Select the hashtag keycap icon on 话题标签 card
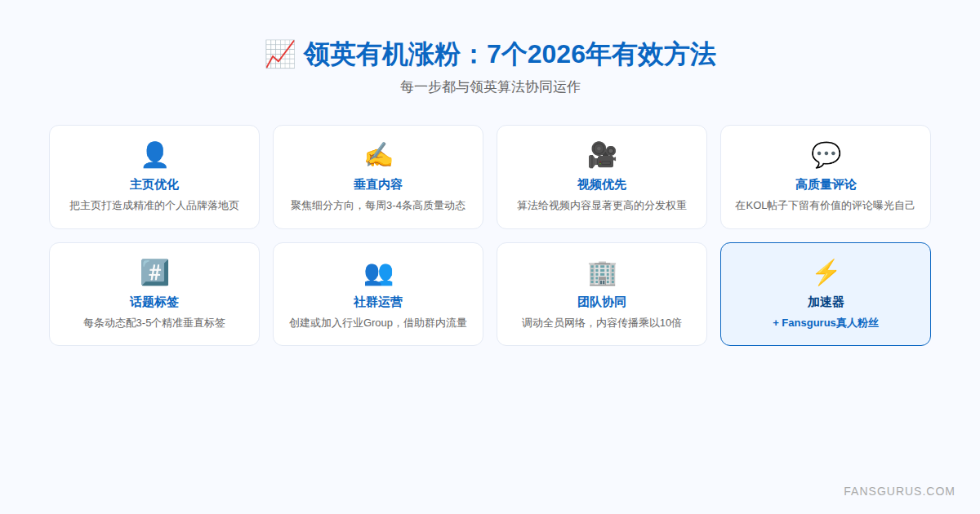The image size is (980, 514). pos(154,272)
